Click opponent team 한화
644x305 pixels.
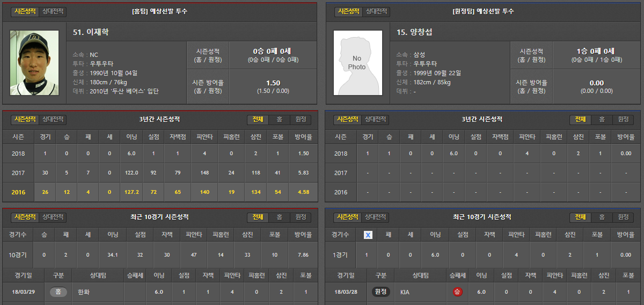(84, 292)
